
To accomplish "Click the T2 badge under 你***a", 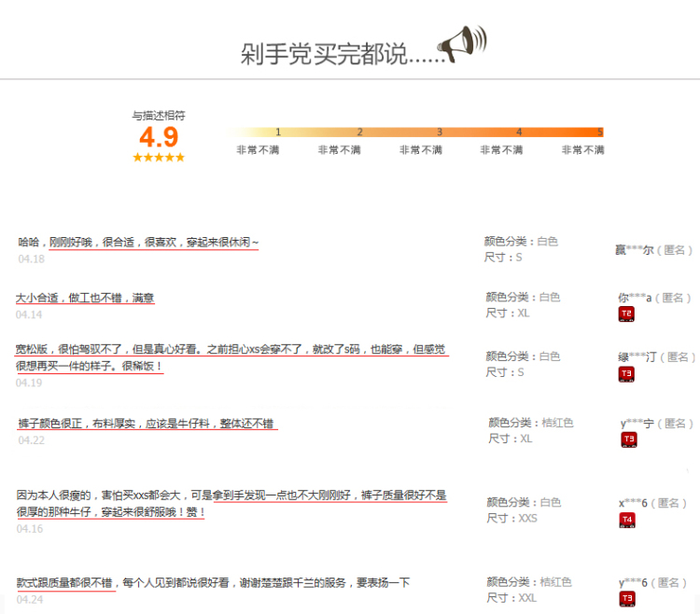I will [626, 314].
